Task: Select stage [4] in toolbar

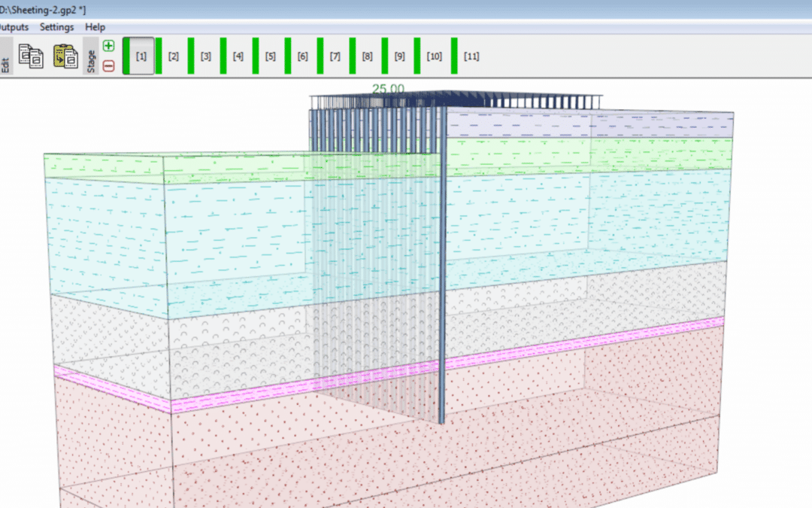Action: coord(238,56)
